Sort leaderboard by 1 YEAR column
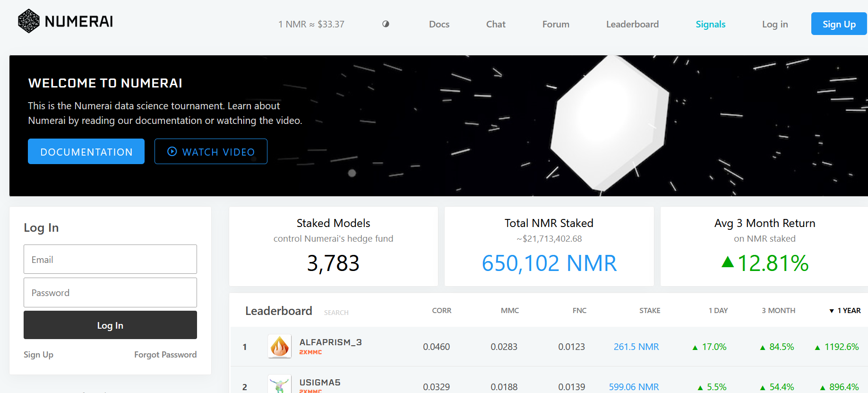Viewport: 868px width, 393px height. pyautogui.click(x=845, y=311)
